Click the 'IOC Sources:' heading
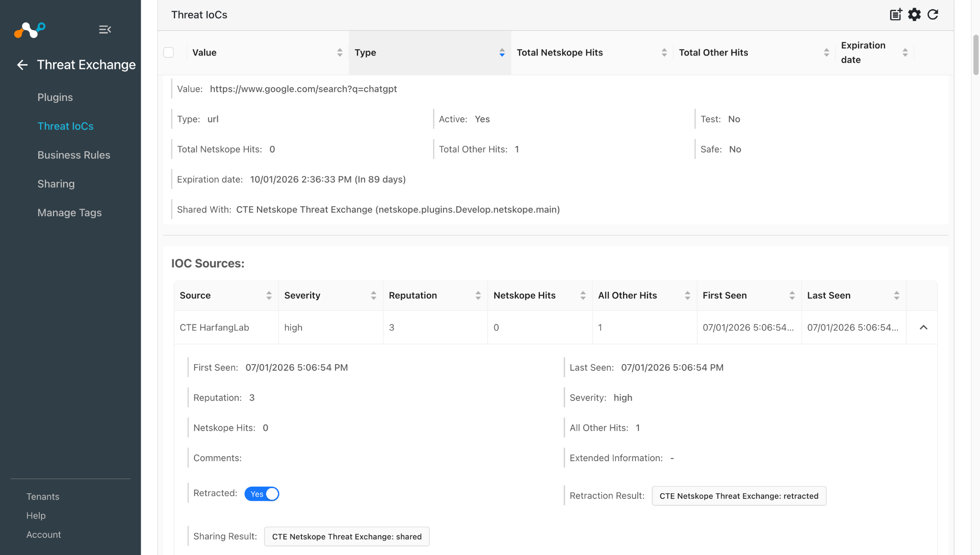This screenshot has height=555, width=980. tap(208, 264)
